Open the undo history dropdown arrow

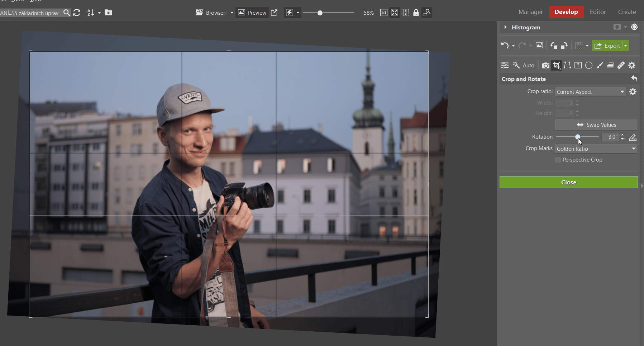pyautogui.click(x=513, y=46)
